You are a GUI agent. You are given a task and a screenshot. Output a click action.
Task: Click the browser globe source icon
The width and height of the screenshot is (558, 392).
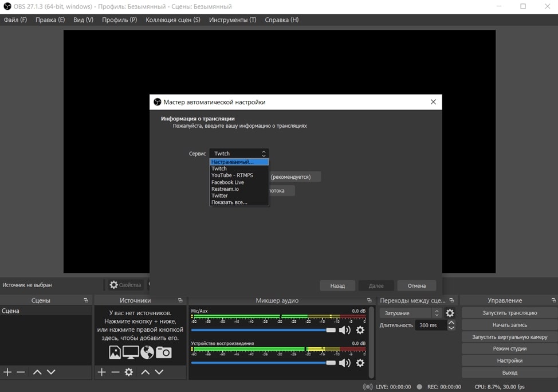pyautogui.click(x=147, y=352)
